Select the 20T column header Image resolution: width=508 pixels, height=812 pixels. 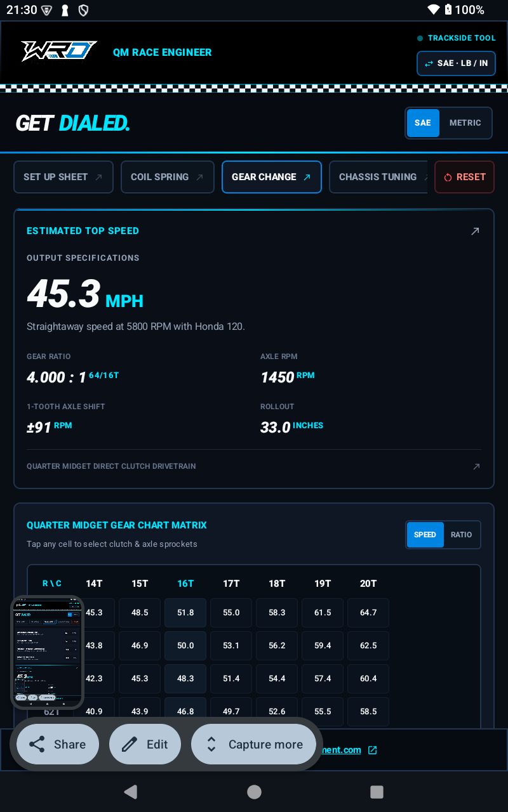[x=368, y=584]
